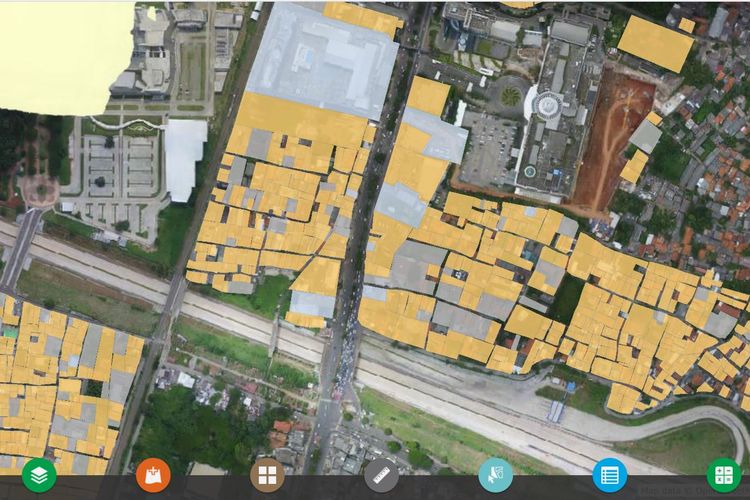Choose the teal cursor select-feature tool

click(496, 475)
